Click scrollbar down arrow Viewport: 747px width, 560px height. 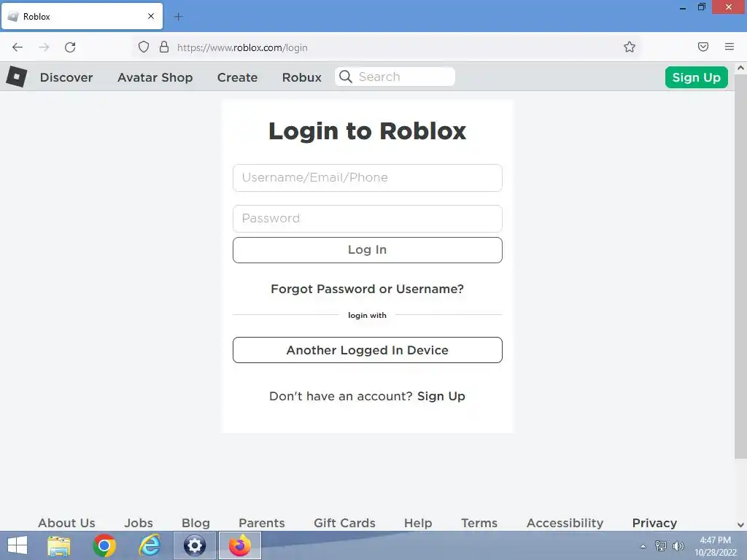(740, 525)
